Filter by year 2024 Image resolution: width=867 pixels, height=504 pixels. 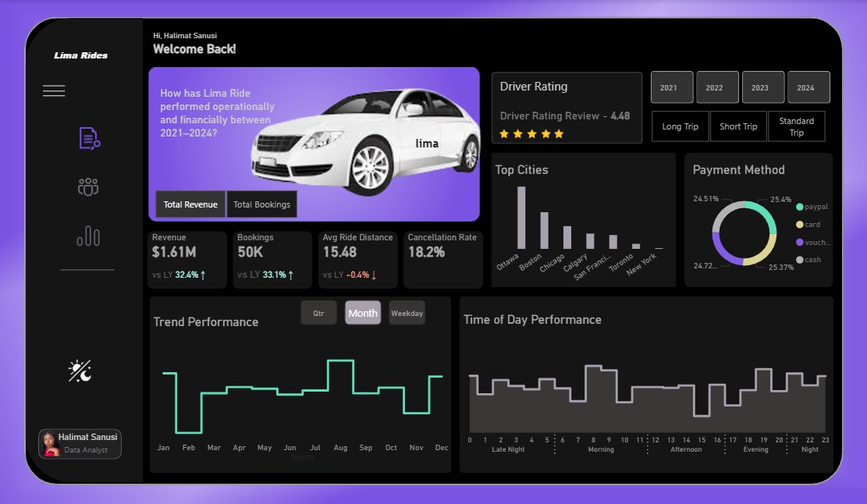point(808,87)
